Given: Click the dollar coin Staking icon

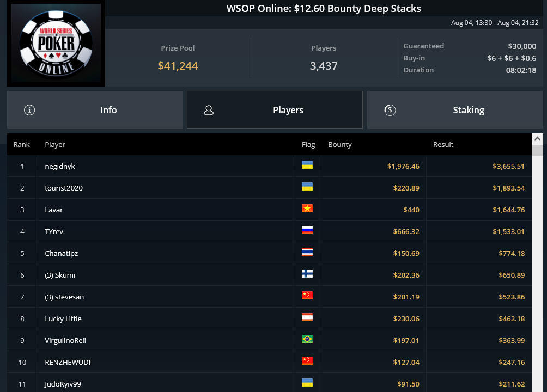Looking at the screenshot, I should 390,110.
